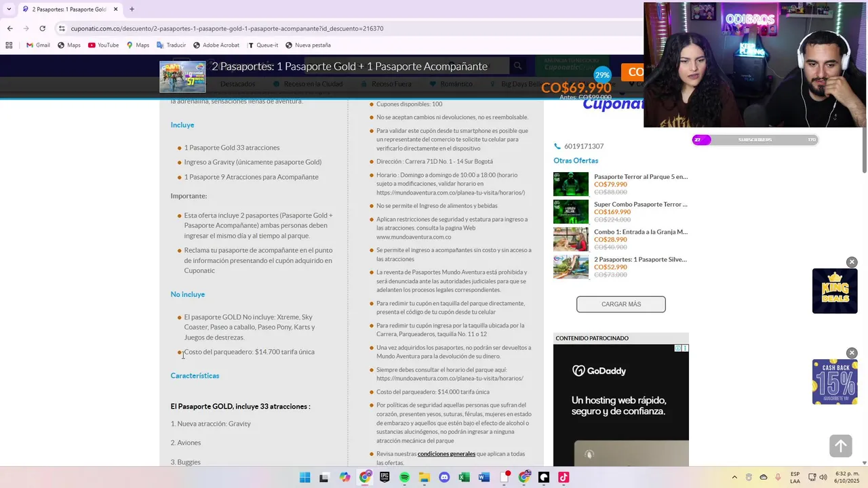Click the offer thumbnail image in header
The width and height of the screenshot is (868, 488).
pos(182,77)
